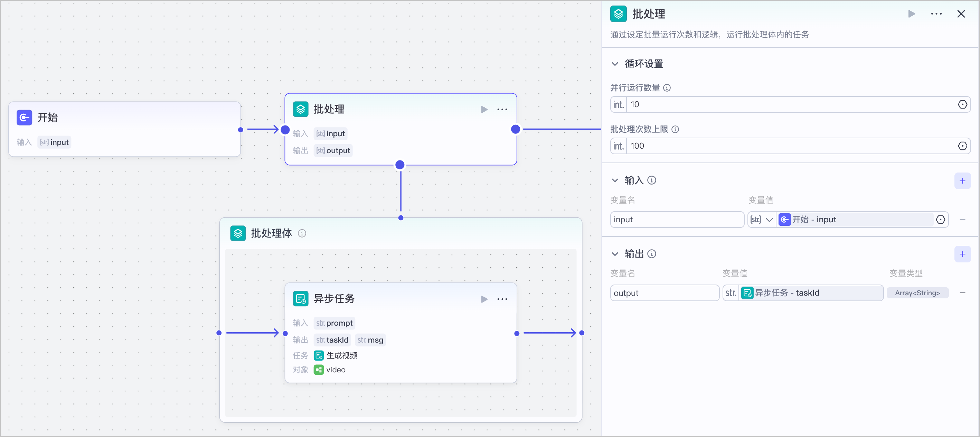Click the 批处理 icon in the side panel header
Screen dimensions: 980x437
click(618, 14)
